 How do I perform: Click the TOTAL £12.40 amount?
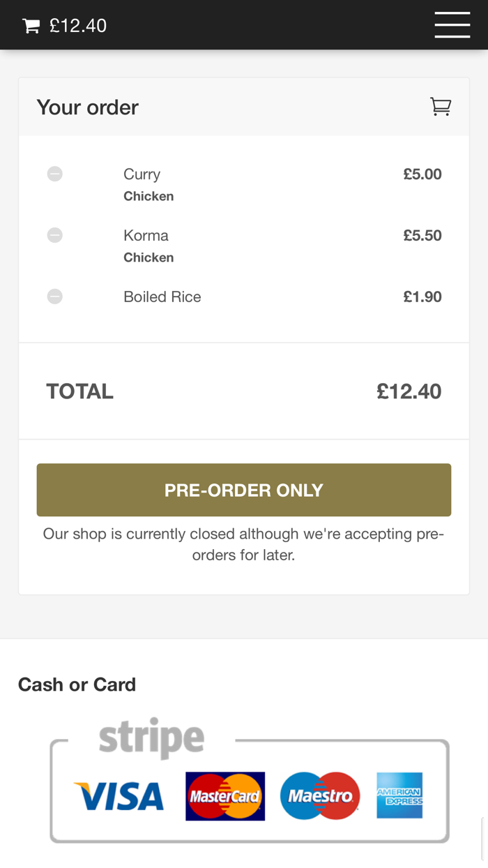click(409, 391)
